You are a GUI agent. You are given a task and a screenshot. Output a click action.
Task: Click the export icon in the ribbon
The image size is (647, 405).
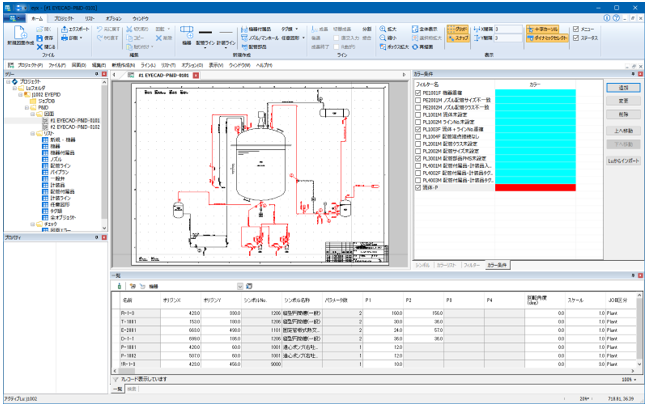[x=65, y=29]
